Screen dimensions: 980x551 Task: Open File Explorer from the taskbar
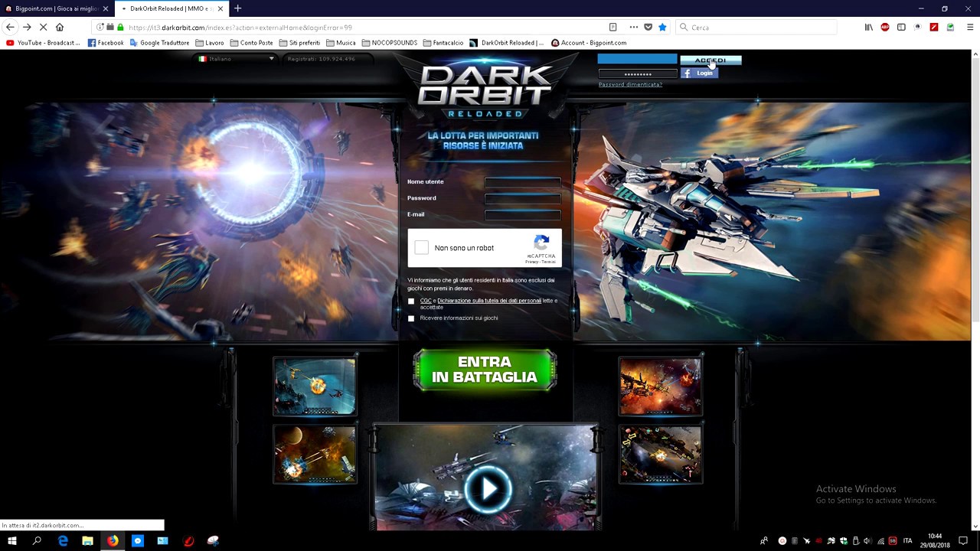87,541
